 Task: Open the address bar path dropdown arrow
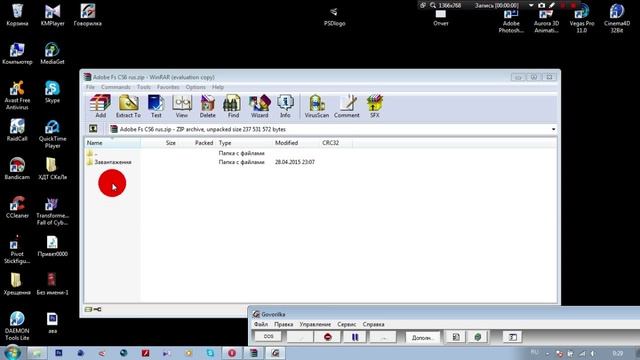click(553, 129)
